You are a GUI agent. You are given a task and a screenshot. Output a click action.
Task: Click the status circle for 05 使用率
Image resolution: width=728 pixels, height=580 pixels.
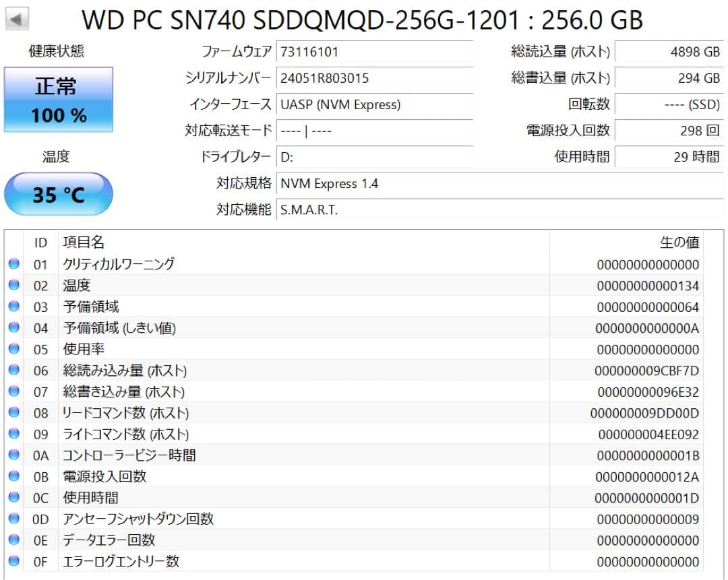coord(14,348)
